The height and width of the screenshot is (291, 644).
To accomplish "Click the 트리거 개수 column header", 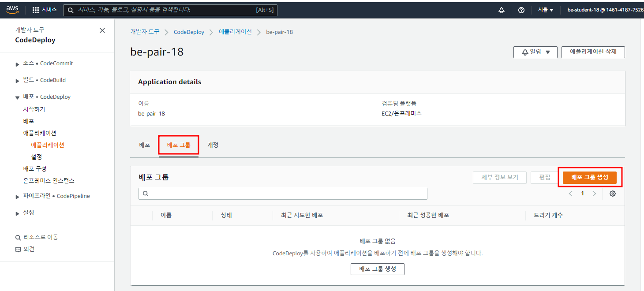I will (x=548, y=215).
